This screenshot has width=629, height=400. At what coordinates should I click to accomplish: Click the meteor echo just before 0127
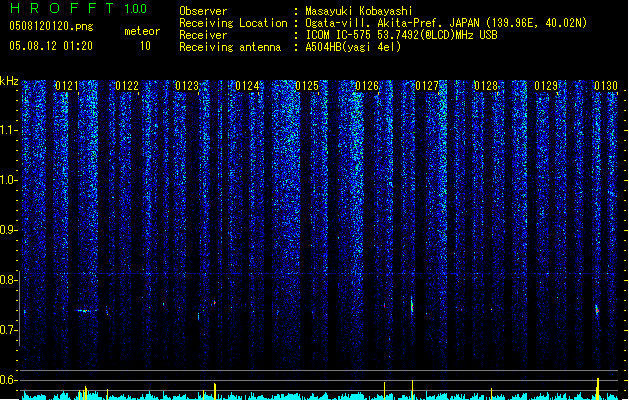coord(412,305)
